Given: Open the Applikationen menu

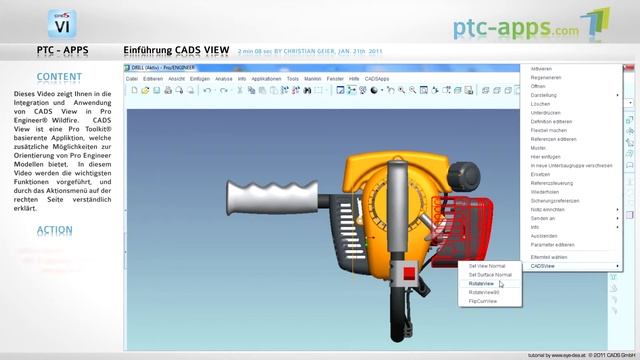Looking at the screenshot, I should 267,79.
